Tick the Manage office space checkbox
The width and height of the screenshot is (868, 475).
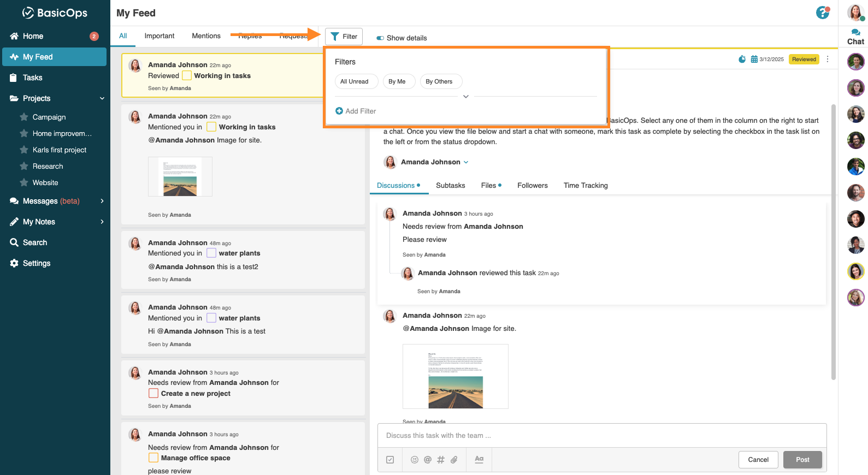point(153,458)
